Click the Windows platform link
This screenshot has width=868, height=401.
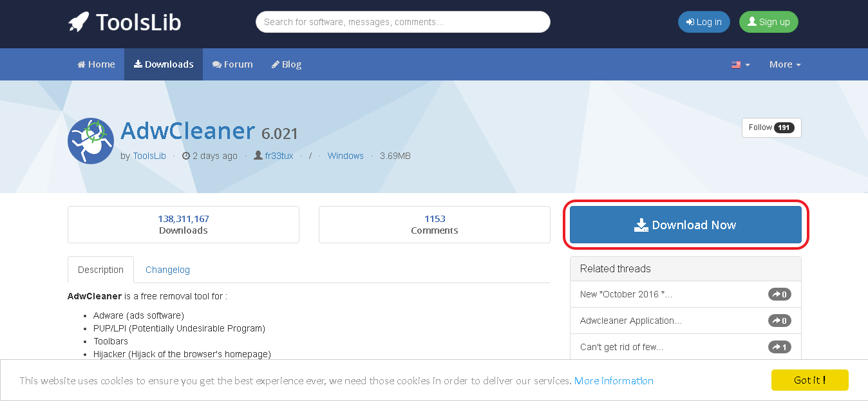(x=345, y=156)
